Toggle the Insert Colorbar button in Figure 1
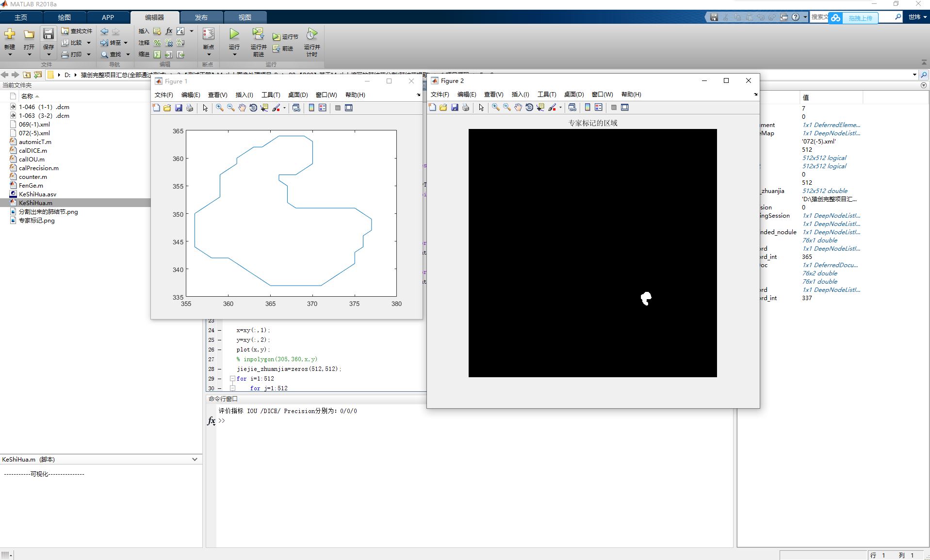The image size is (930, 560). pyautogui.click(x=311, y=108)
